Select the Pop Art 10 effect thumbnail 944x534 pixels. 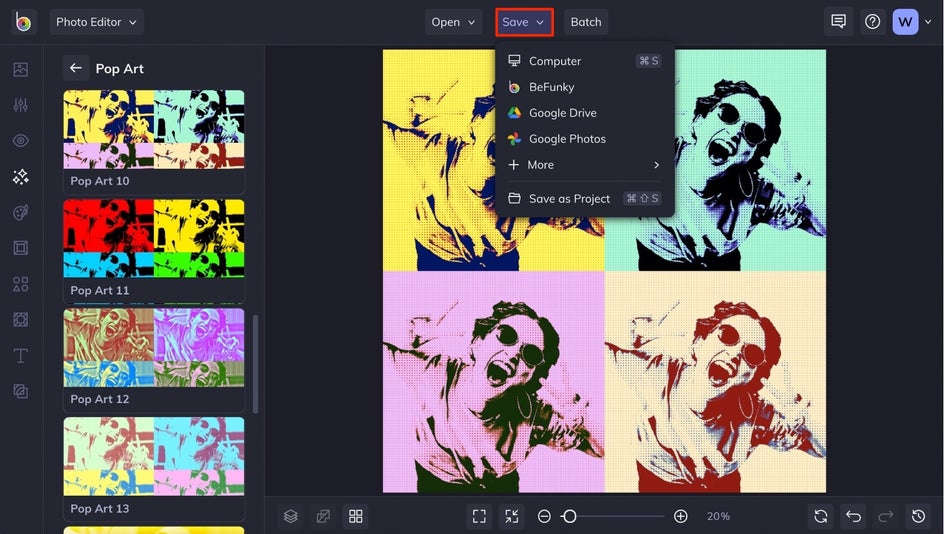point(154,129)
